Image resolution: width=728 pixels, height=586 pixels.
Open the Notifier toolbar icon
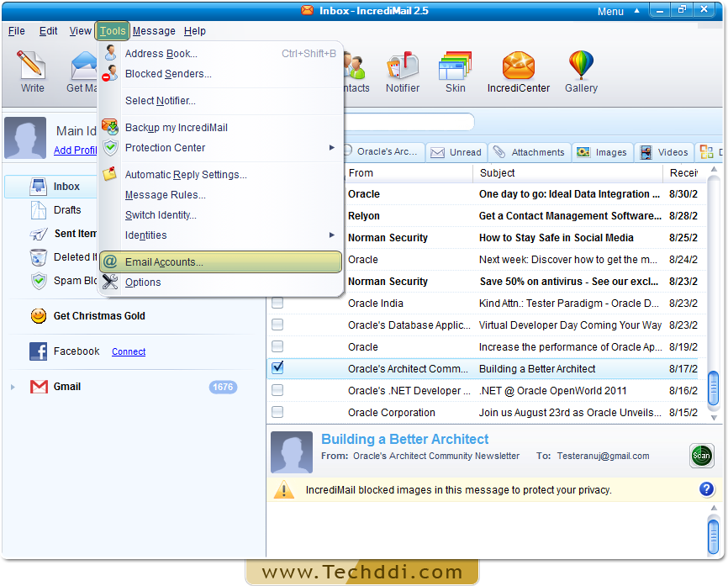[x=403, y=71]
